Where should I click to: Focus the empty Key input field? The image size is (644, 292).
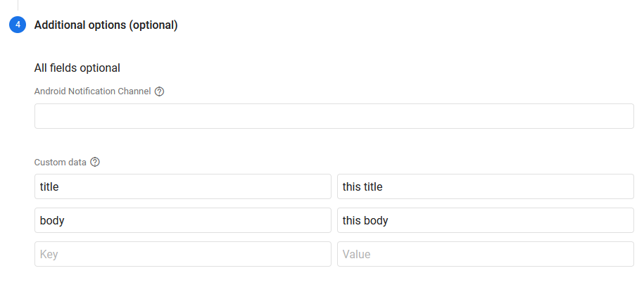[x=182, y=254]
